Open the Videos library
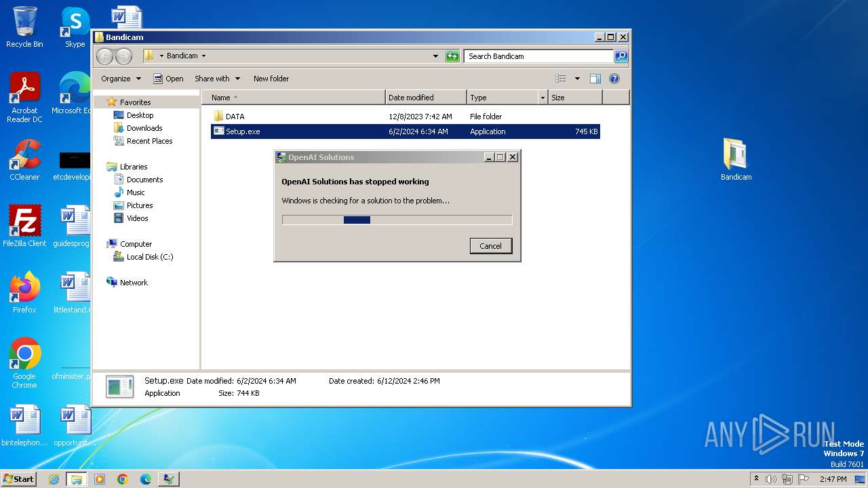This screenshot has height=488, width=868. [x=137, y=218]
